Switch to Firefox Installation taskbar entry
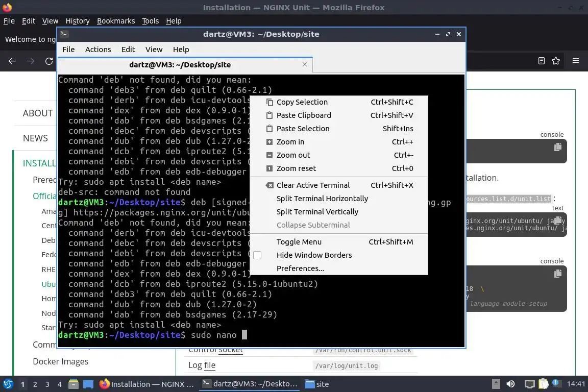 tap(147, 384)
